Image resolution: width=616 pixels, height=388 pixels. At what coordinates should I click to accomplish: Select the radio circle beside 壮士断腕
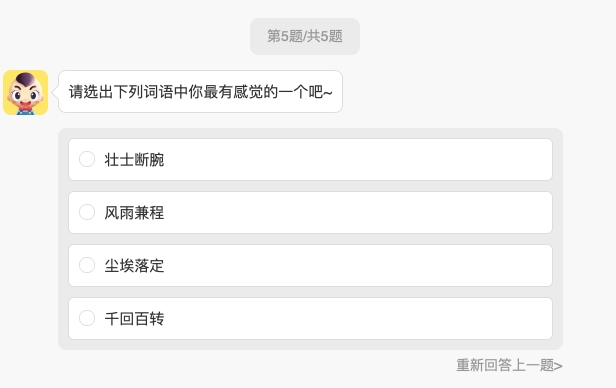(x=87, y=159)
